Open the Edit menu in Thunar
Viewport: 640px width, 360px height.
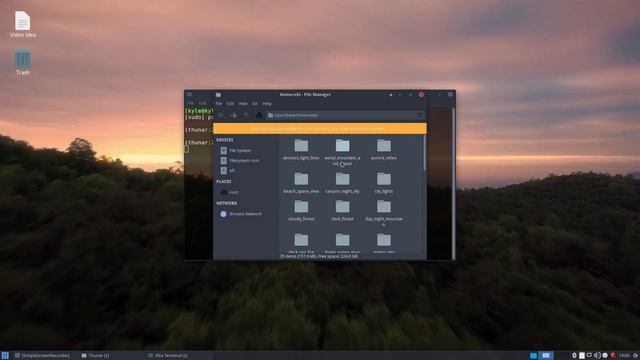pyautogui.click(x=230, y=104)
